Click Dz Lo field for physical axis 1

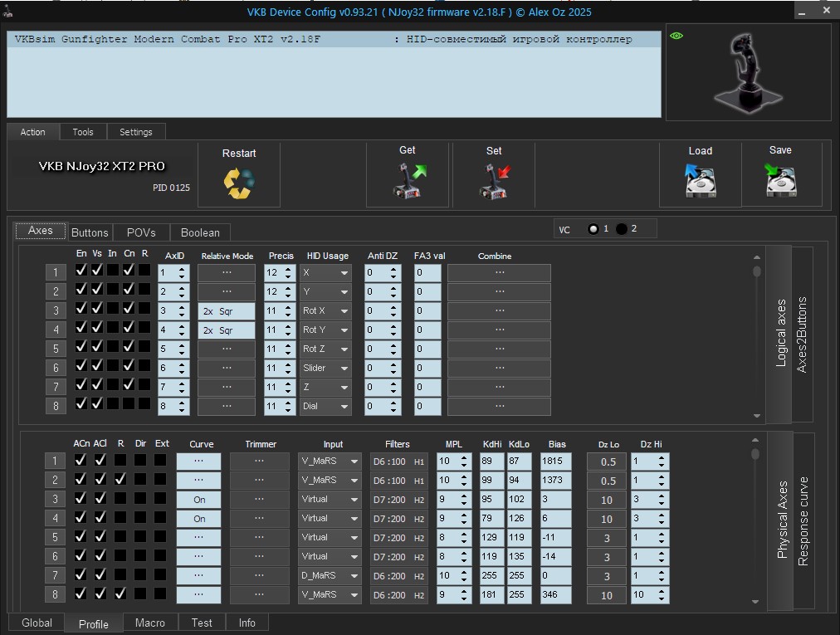click(607, 462)
